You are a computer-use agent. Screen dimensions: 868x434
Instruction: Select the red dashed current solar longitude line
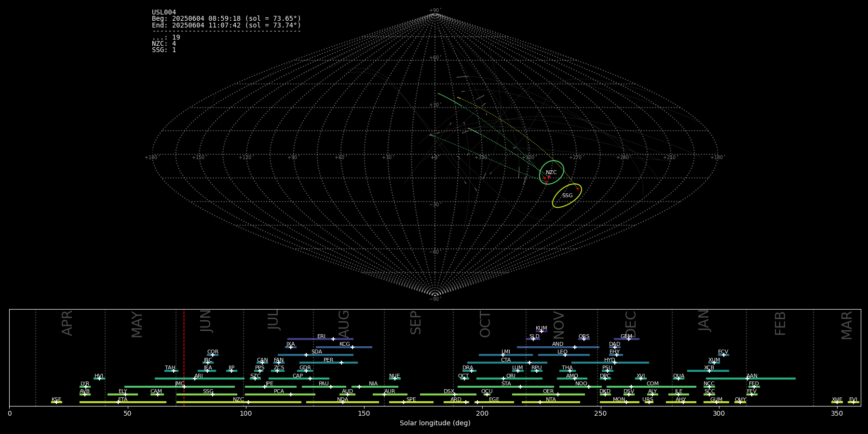(184, 357)
